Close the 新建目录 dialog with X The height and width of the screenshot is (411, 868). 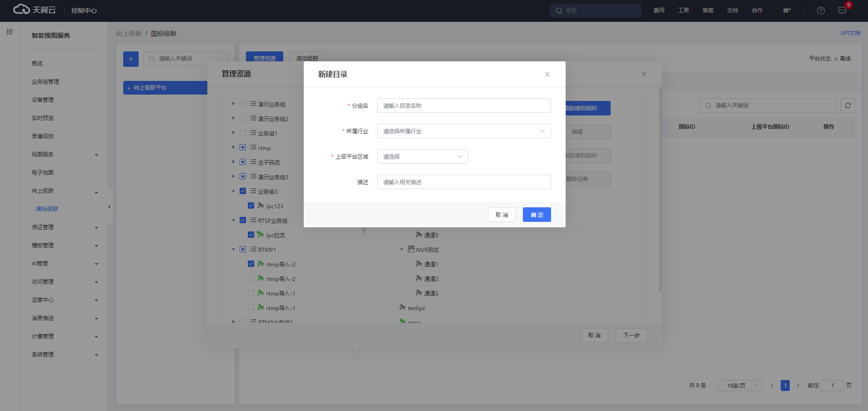coord(547,75)
